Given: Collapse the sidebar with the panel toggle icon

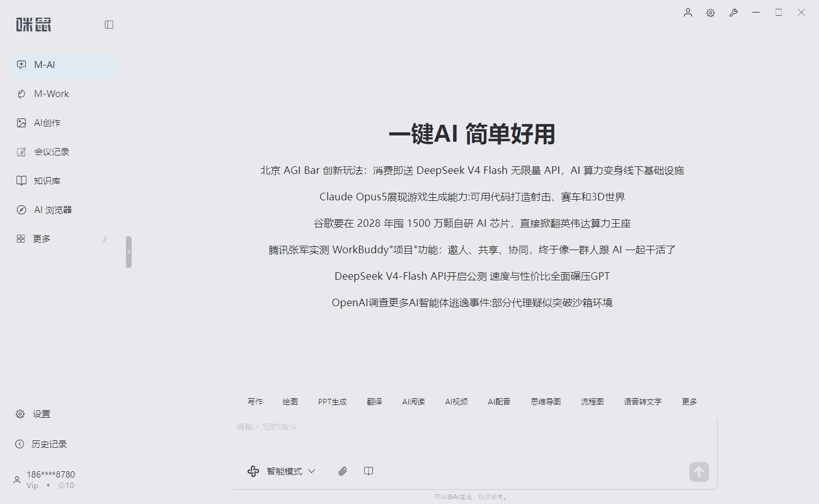Looking at the screenshot, I should [109, 25].
